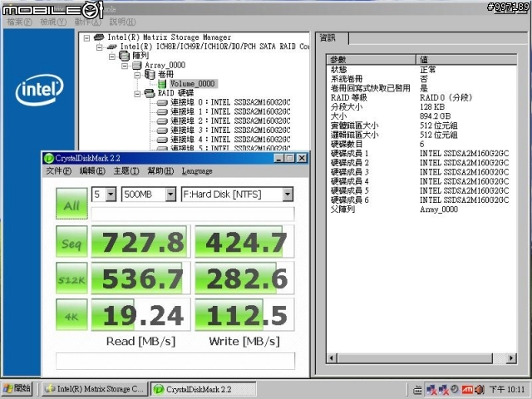This screenshot has width=532, height=399.
Task: Collapse the 卷冊 node
Action: tap(137, 75)
